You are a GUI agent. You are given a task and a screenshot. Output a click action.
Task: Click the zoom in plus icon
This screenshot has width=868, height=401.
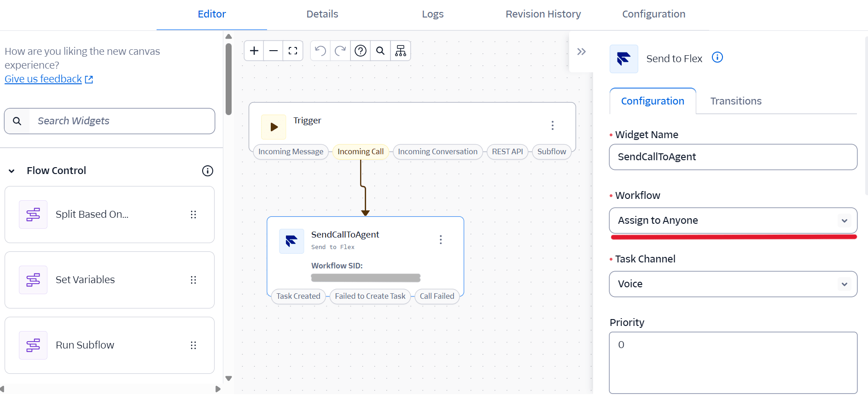click(254, 51)
